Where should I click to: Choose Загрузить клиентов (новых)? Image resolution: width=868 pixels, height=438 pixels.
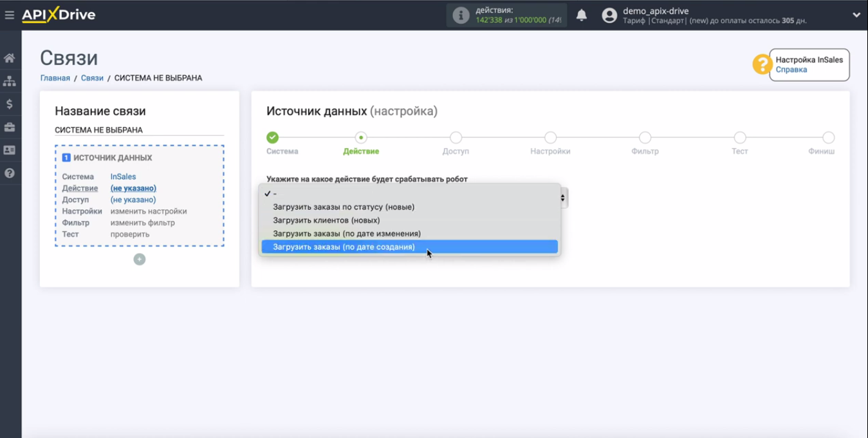[409, 220]
